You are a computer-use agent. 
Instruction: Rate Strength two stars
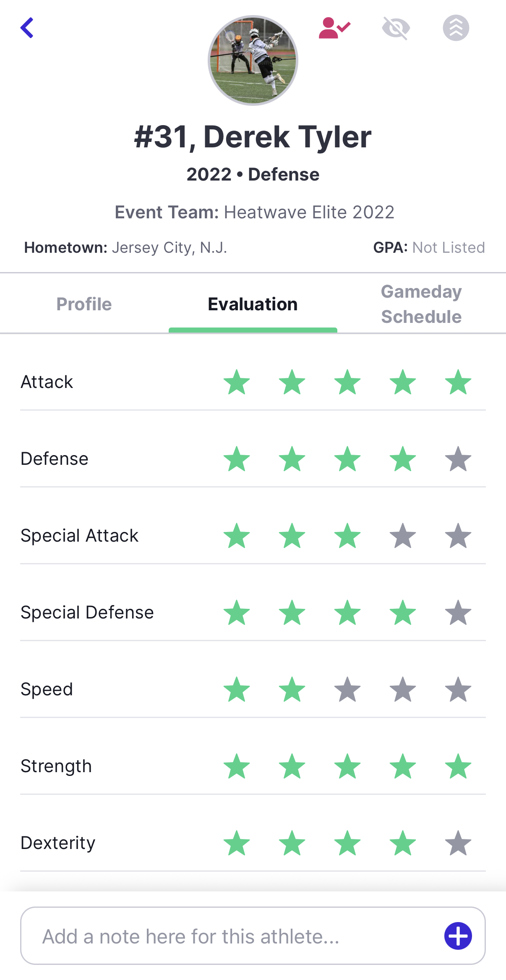[292, 766]
